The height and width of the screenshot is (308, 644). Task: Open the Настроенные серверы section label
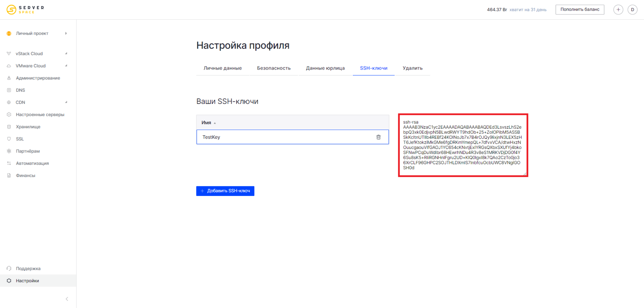pos(40,115)
